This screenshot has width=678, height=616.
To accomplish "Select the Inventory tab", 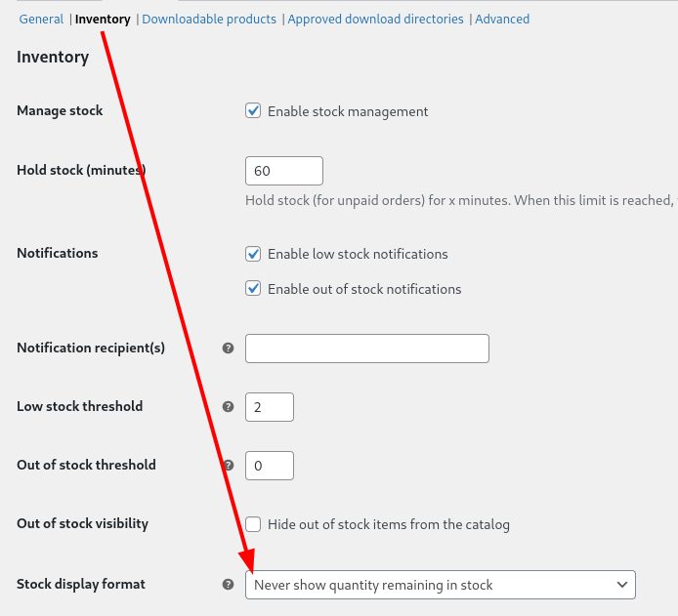I will pos(103,19).
